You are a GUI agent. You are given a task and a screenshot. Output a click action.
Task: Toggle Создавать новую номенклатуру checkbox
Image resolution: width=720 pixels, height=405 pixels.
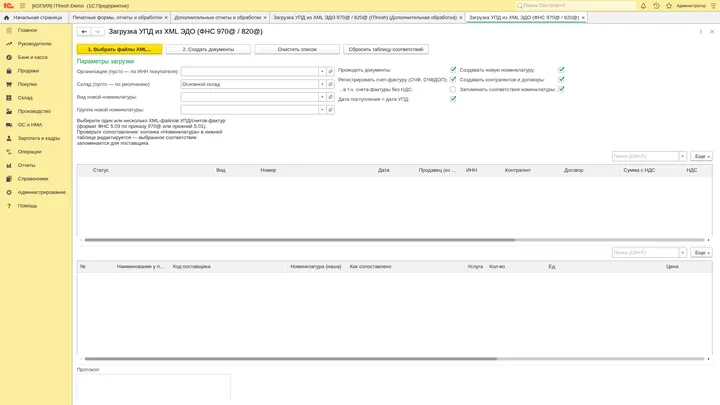561,70
